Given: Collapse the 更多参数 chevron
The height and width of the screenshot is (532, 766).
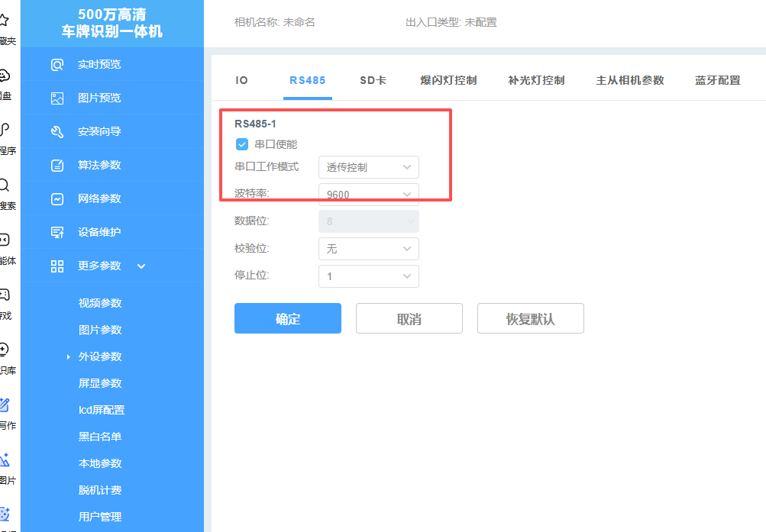Looking at the screenshot, I should 141,266.
